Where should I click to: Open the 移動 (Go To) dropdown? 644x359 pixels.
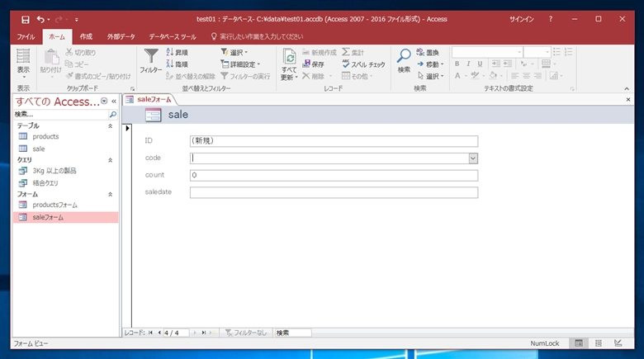tap(430, 64)
